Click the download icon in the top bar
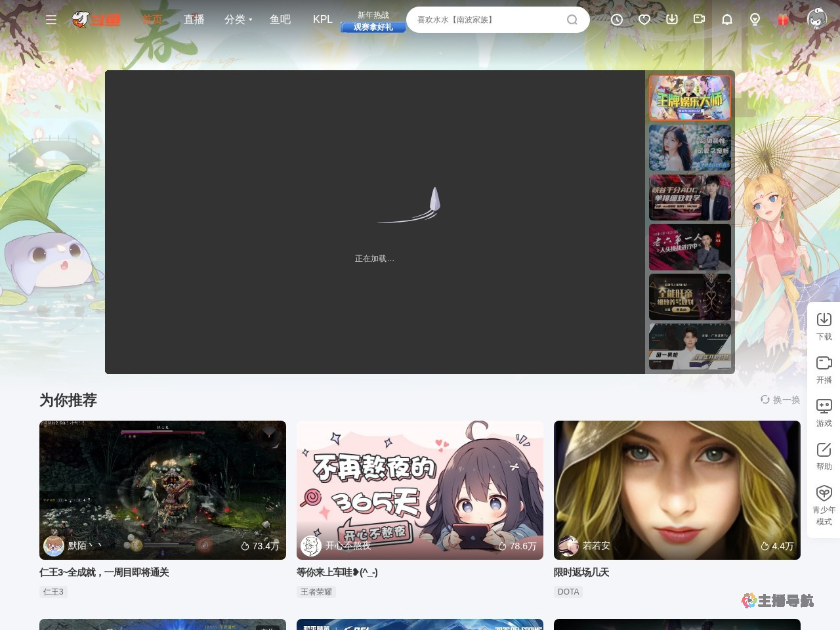 pos(671,20)
